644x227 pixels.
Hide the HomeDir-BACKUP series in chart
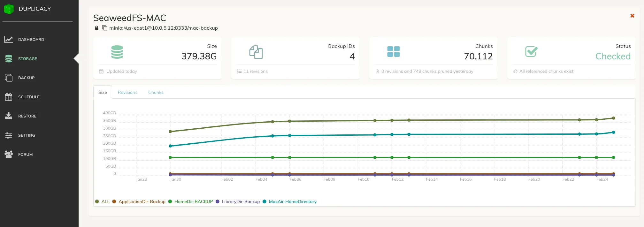point(191,201)
